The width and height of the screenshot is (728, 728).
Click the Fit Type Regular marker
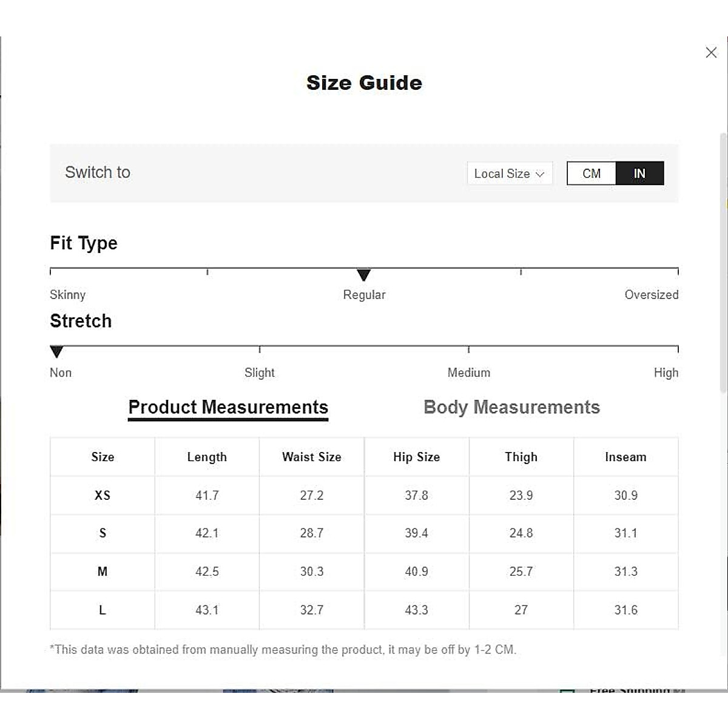363,275
